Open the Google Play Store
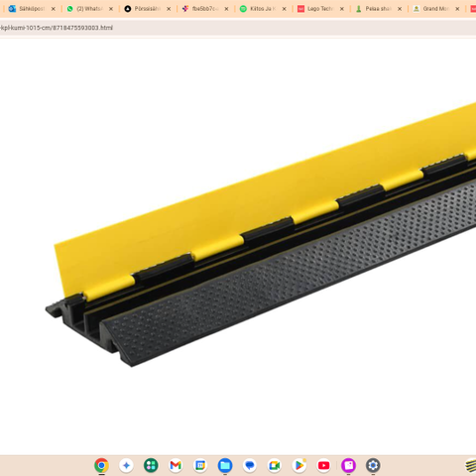This screenshot has height=476, width=476. click(298, 465)
